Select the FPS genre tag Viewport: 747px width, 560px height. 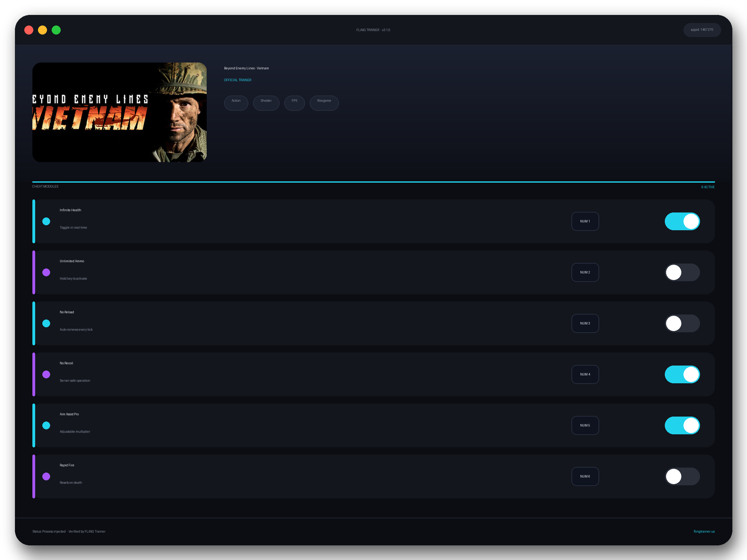point(294,103)
